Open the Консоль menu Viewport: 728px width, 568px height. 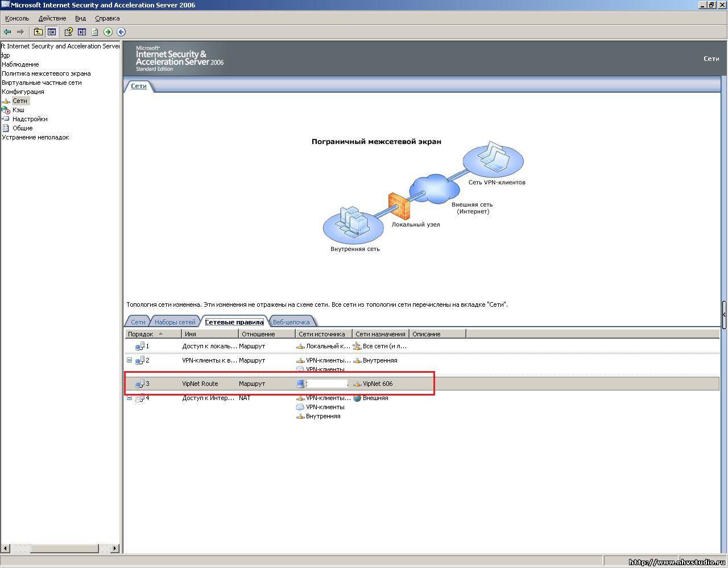tap(17, 18)
